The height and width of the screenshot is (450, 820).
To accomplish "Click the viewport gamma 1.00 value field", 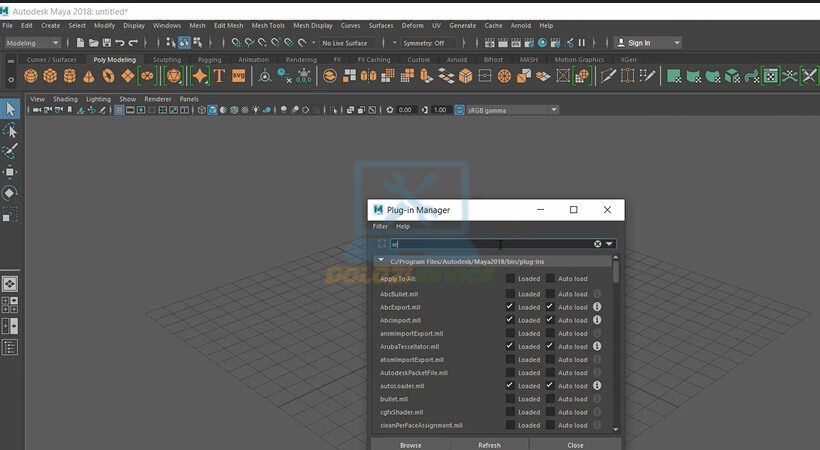I will (440, 110).
